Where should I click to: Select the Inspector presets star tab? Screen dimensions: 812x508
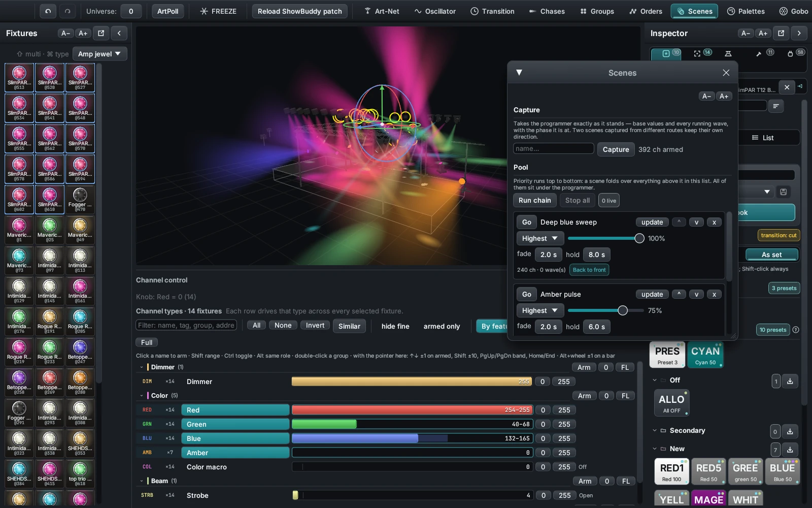666,53
